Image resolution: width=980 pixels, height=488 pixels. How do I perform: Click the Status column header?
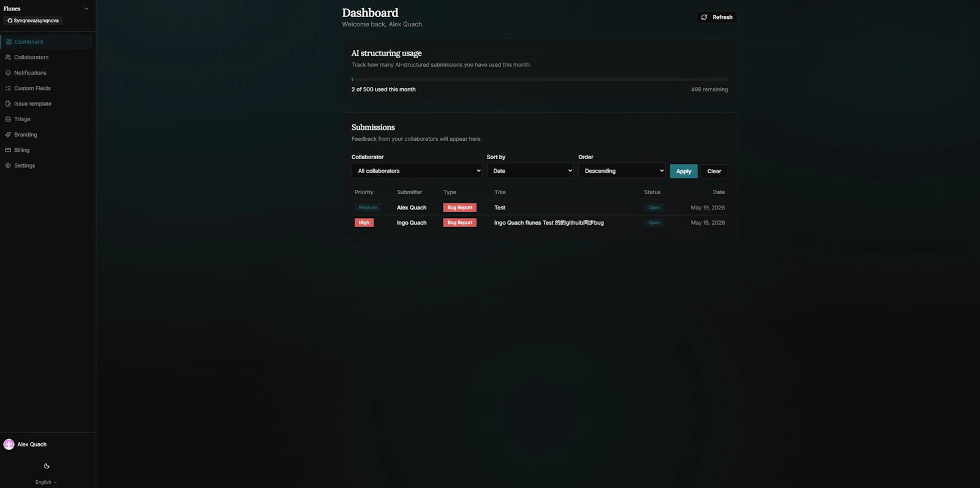[x=652, y=192]
